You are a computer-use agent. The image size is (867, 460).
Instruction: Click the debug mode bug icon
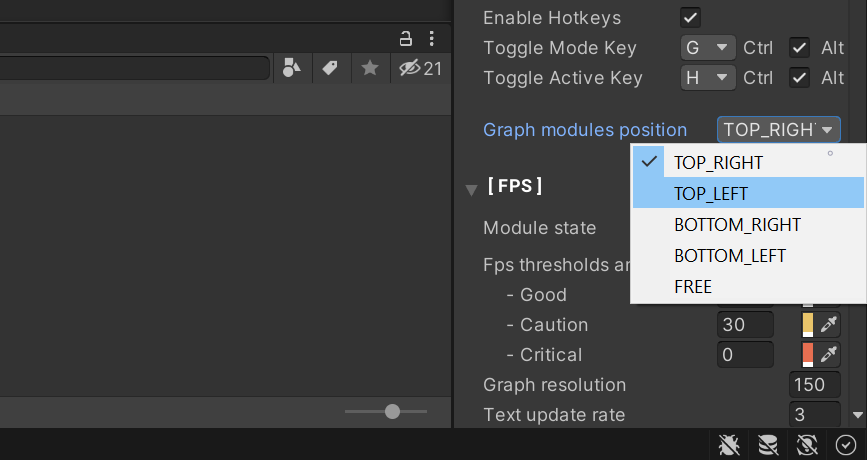point(729,445)
